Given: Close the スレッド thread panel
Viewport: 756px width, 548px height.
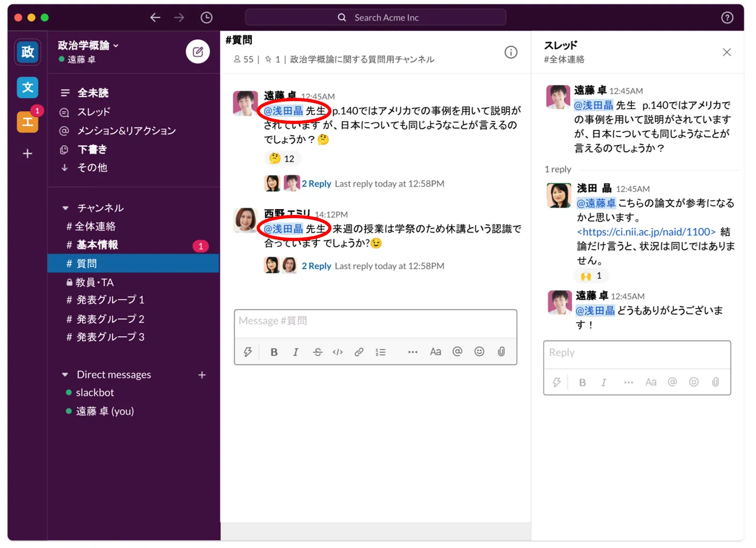Looking at the screenshot, I should click(726, 52).
